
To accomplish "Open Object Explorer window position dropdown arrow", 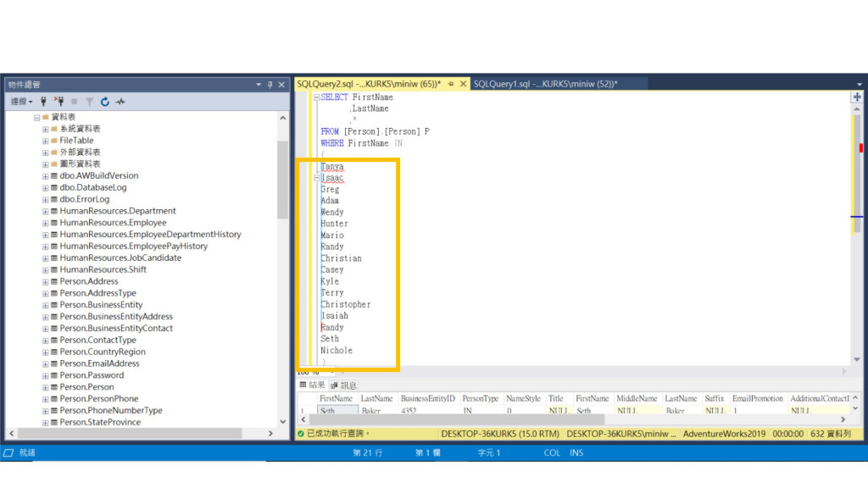I will pyautogui.click(x=259, y=85).
